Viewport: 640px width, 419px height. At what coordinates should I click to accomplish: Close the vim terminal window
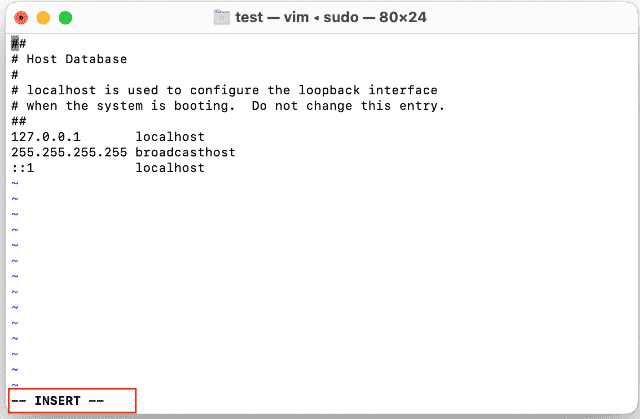click(18, 18)
